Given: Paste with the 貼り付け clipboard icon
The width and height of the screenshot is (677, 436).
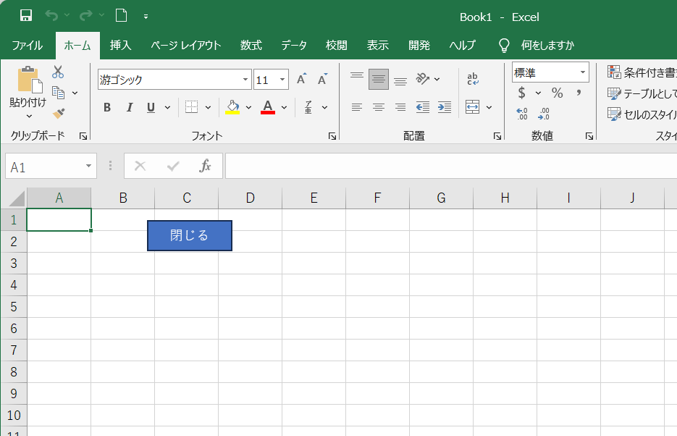Looking at the screenshot, I should tap(29, 80).
